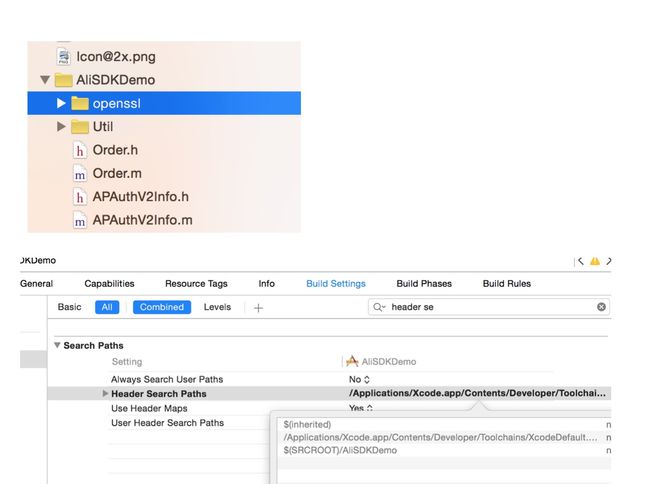Go to previous issue arrow
The height and width of the screenshot is (484, 650).
pos(581,261)
